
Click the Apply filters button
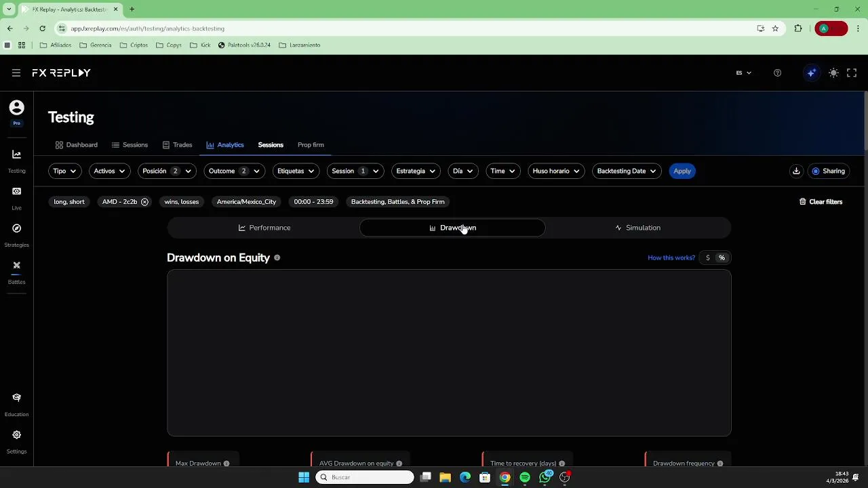click(682, 171)
